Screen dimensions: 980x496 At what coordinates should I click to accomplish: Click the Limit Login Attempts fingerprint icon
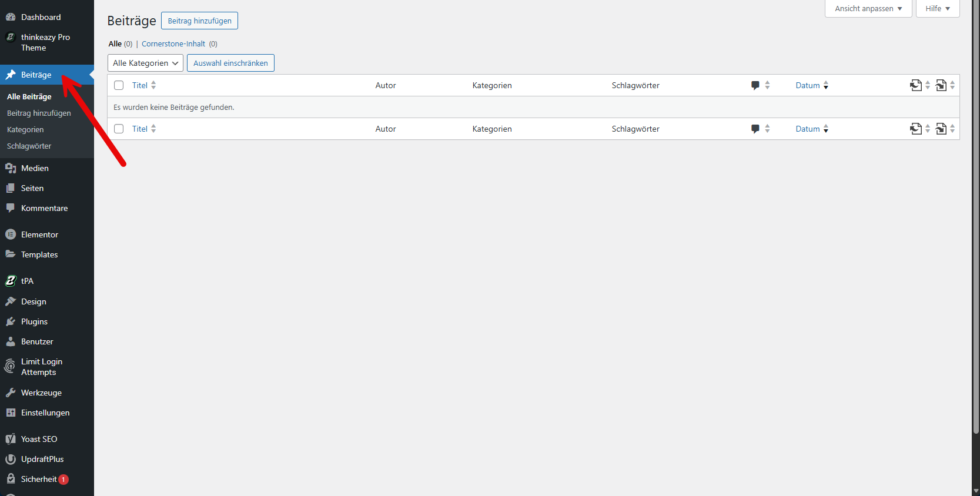coord(10,366)
